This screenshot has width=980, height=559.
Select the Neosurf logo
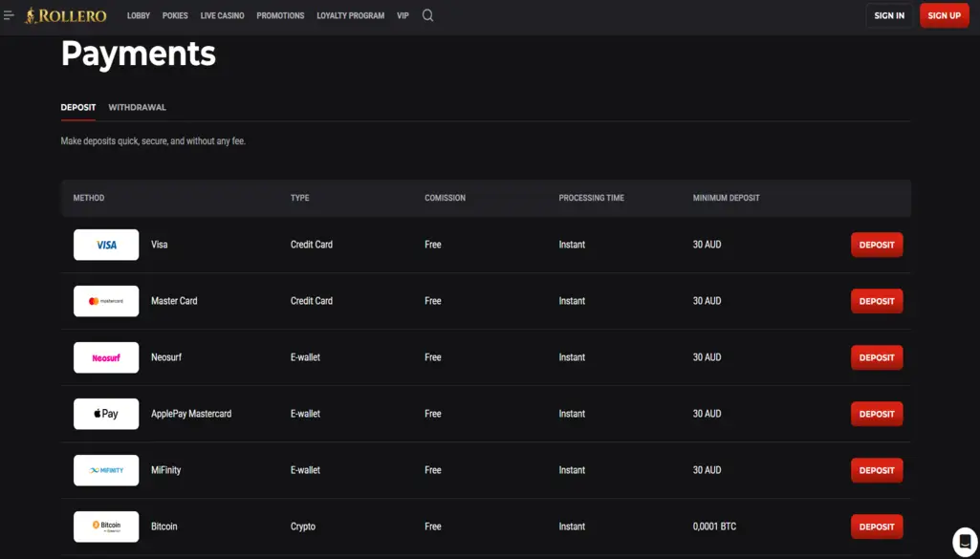pos(106,357)
